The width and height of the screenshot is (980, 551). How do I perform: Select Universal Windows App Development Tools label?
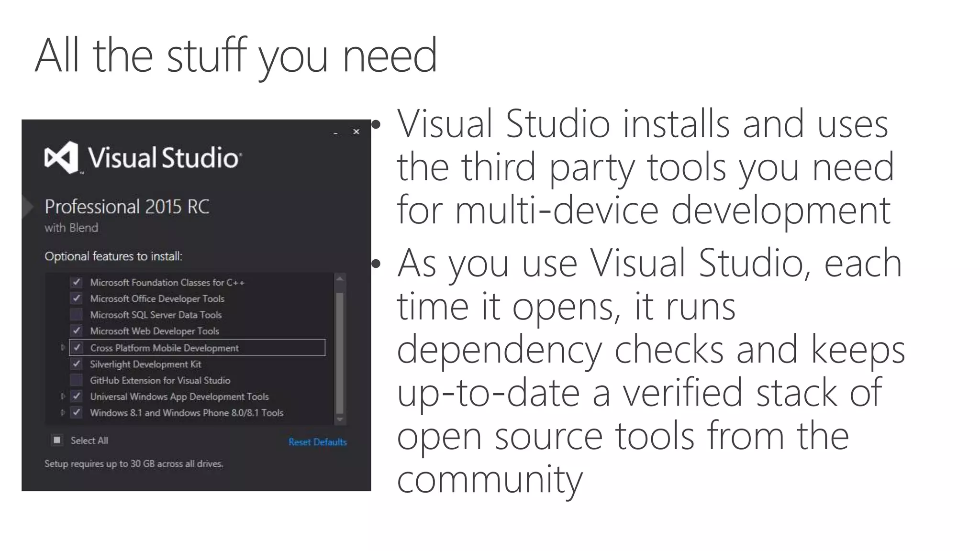coord(179,397)
